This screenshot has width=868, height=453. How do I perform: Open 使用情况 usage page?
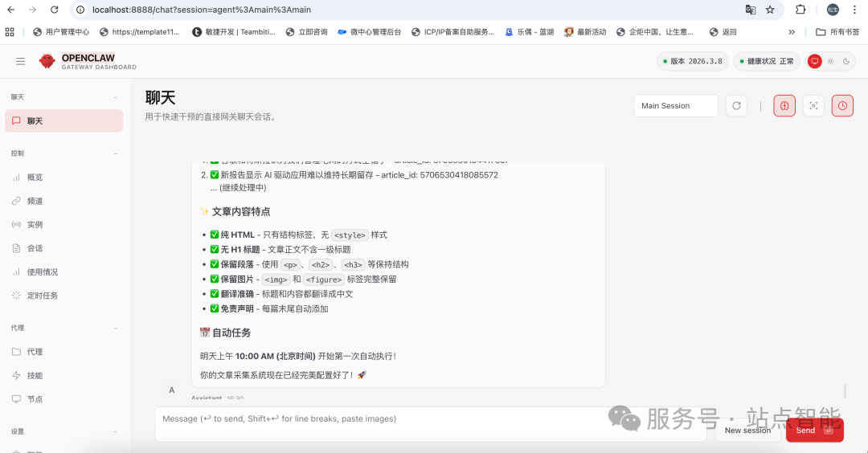coord(64,272)
